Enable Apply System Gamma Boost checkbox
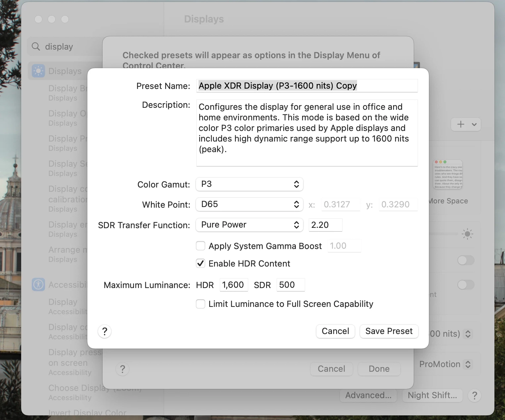The width and height of the screenshot is (505, 420). tap(201, 246)
